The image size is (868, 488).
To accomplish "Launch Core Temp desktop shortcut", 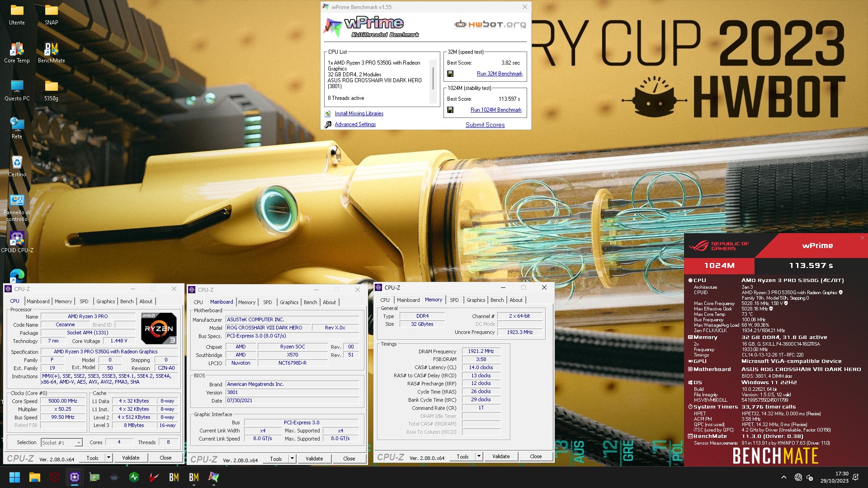I will click(x=17, y=52).
